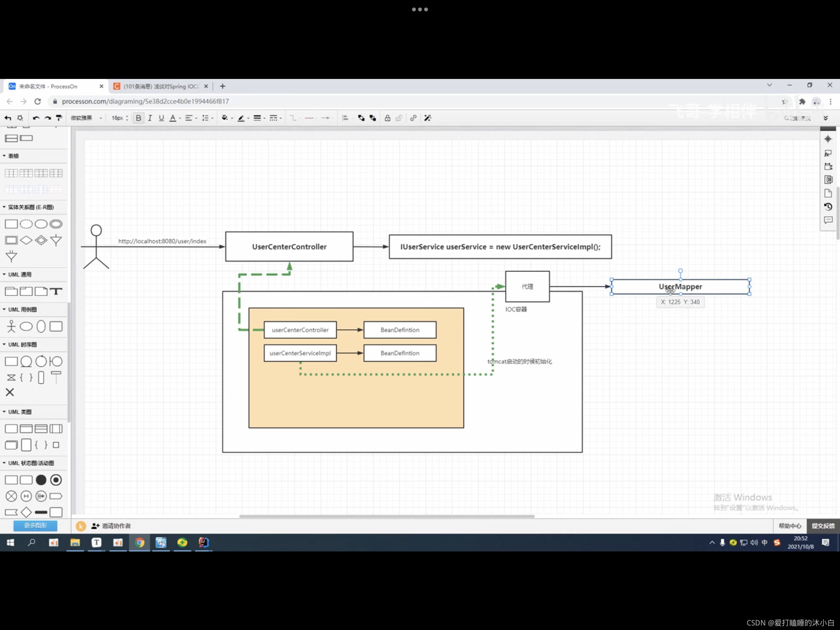Pick the use case actor stick figure
The width and height of the screenshot is (840, 630).
(11, 326)
